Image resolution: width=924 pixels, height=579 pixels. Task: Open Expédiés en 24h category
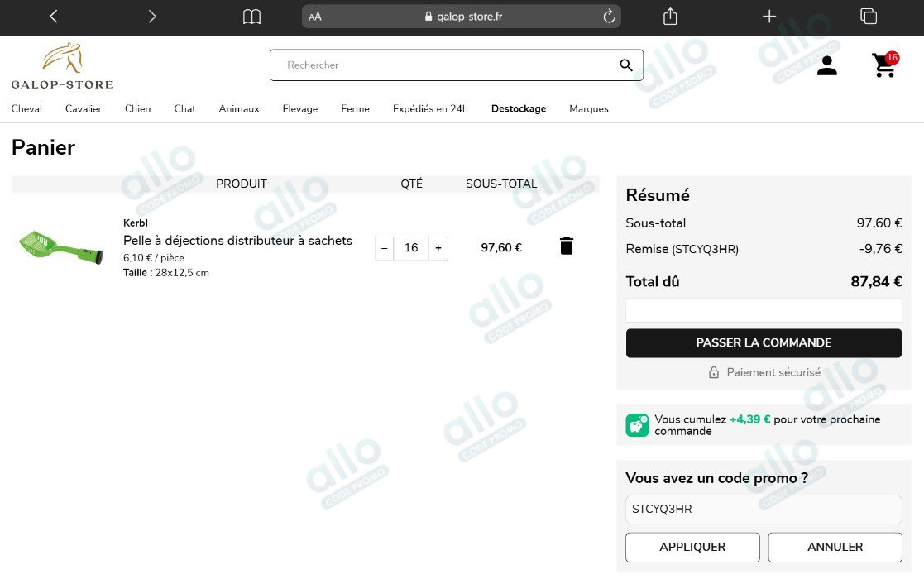430,109
